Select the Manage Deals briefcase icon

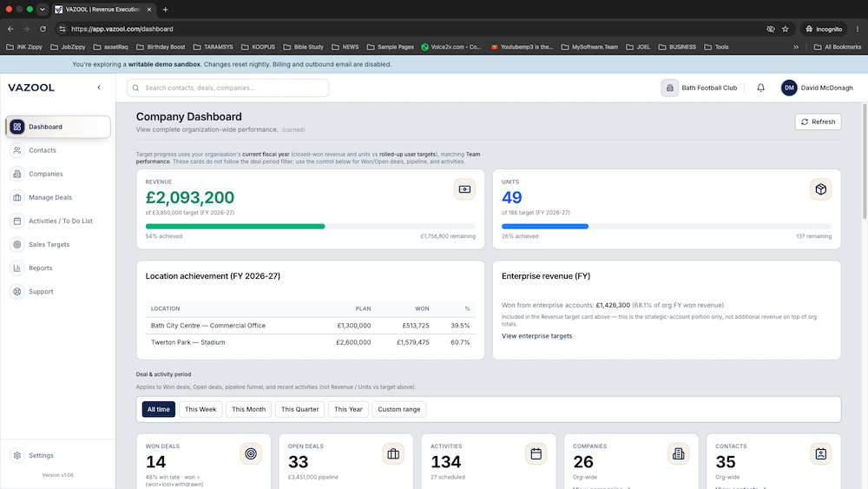[x=17, y=197]
